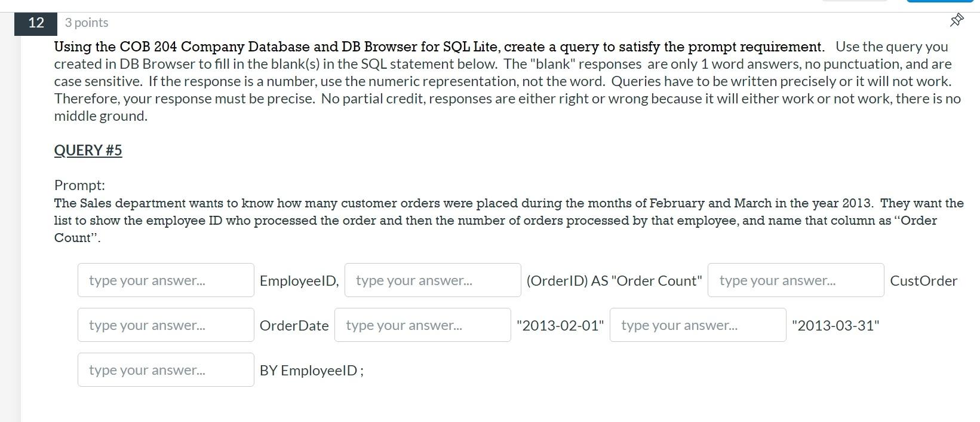Click the blank between the two 2013 dates

(x=698, y=325)
